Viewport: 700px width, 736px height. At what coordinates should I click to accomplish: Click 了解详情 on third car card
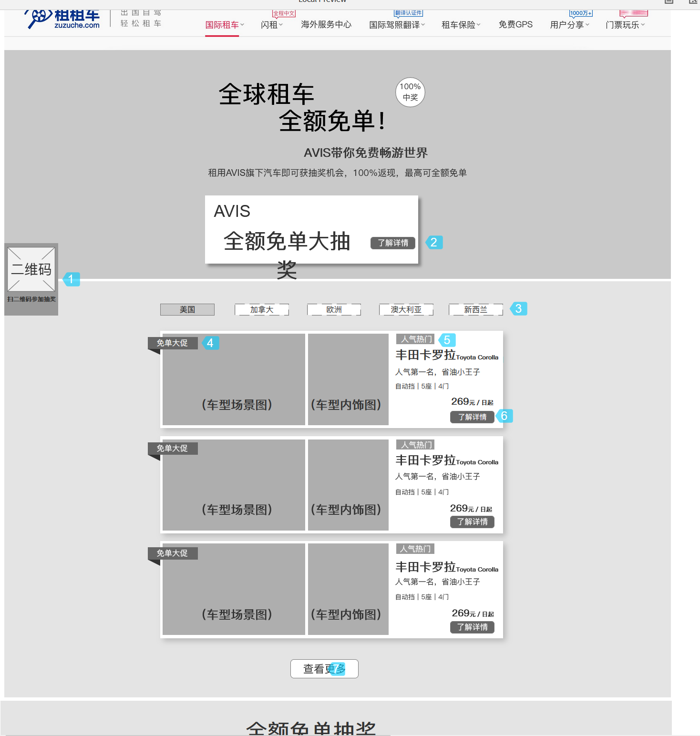[472, 627]
